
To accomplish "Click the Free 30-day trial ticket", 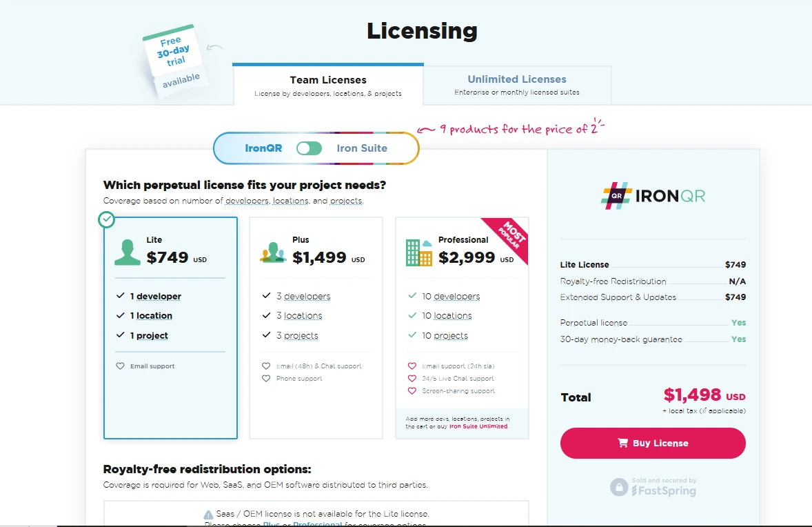I will tap(174, 61).
